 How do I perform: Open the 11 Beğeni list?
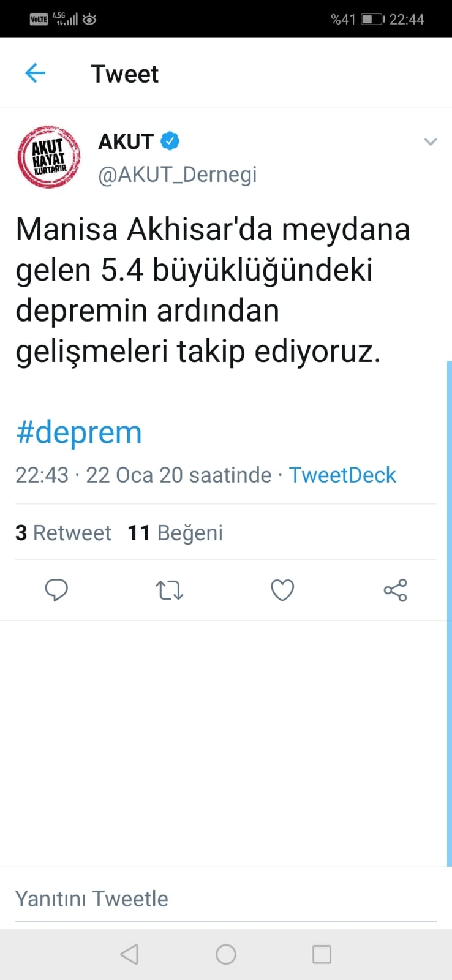[x=175, y=532]
